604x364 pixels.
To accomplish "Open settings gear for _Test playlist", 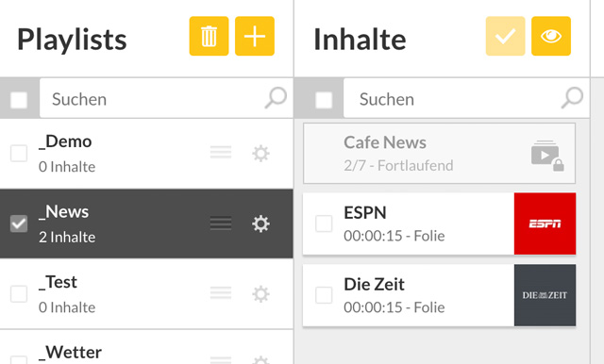I will coord(260,294).
